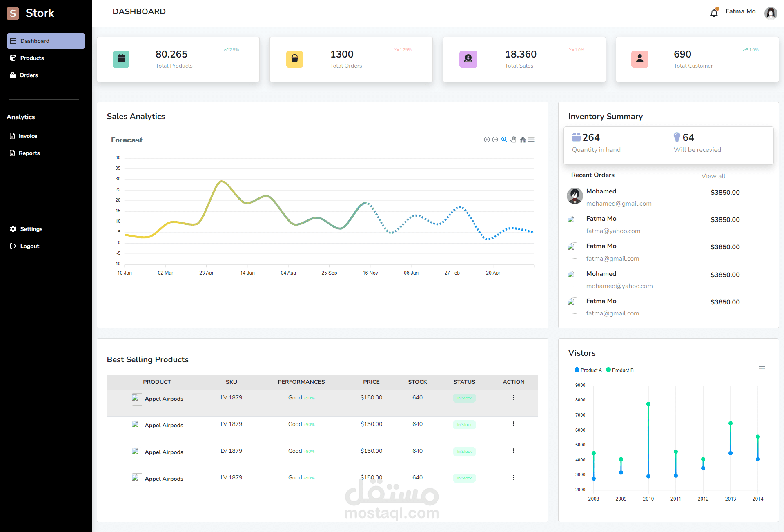Open Vistors chart hamburger menu
Viewport: 784px width, 532px height.
click(x=762, y=368)
